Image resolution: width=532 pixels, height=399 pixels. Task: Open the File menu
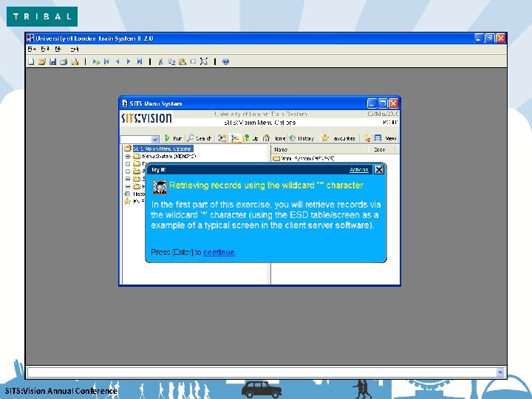[32, 50]
